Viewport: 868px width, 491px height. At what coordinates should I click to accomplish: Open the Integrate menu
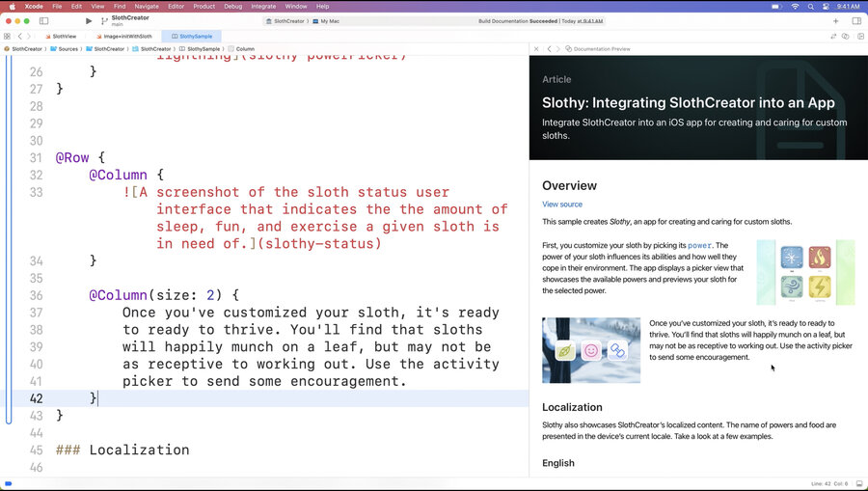[x=263, y=6]
